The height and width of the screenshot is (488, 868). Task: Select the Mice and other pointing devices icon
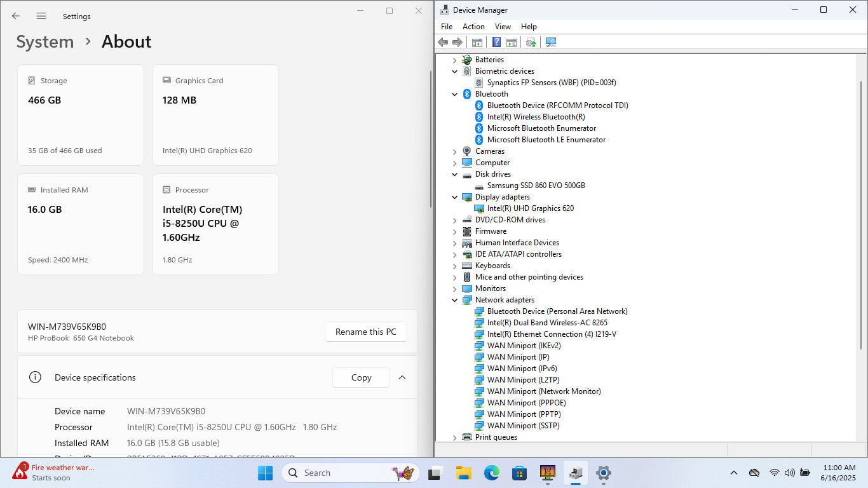coord(467,277)
